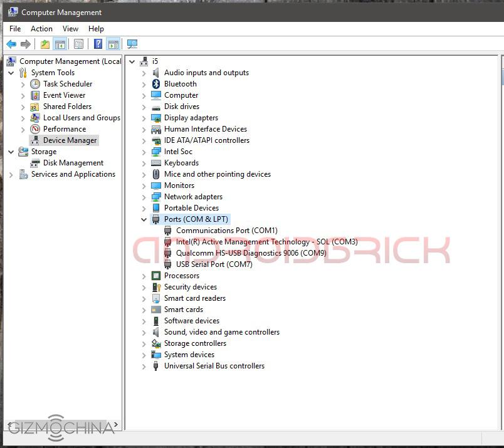Open the File menu
Screen dimensions: 504x448
[15, 29]
